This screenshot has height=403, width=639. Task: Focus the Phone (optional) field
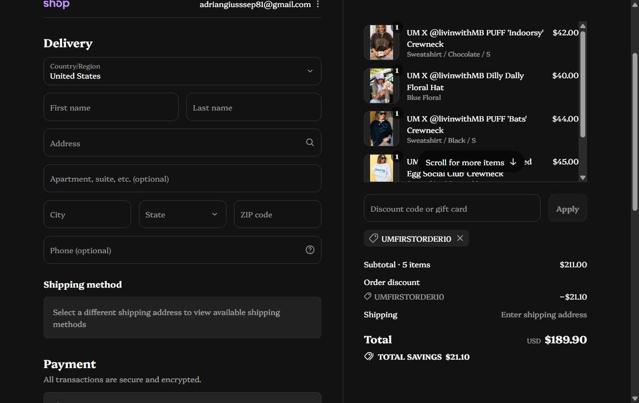(x=182, y=250)
